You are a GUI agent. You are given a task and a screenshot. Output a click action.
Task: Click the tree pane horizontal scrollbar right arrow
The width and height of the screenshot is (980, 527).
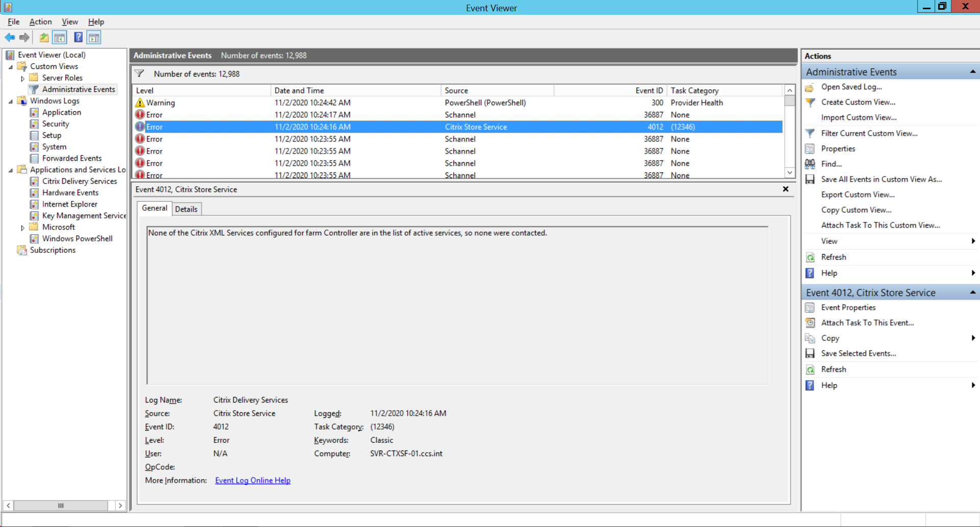pyautogui.click(x=120, y=506)
